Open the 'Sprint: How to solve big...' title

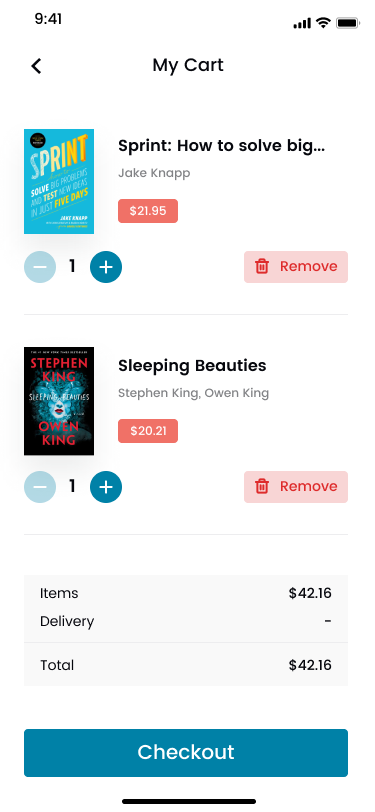[222, 146]
